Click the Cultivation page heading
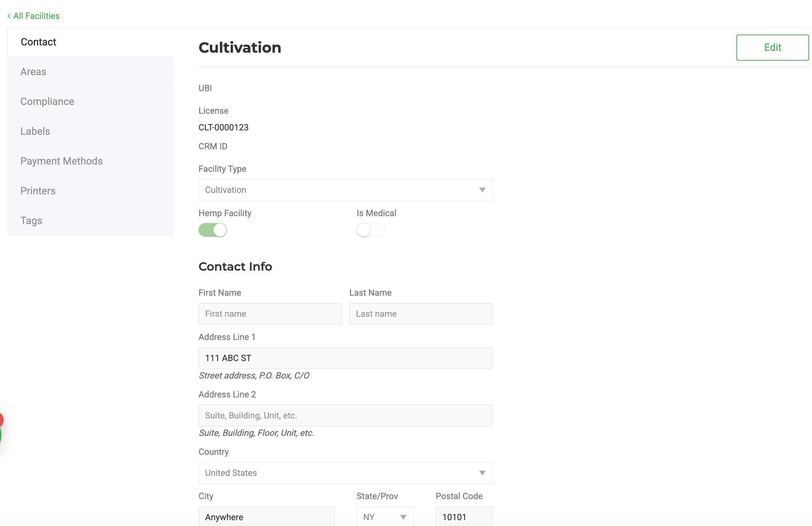Screen dimensions: 812x526 click(240, 48)
